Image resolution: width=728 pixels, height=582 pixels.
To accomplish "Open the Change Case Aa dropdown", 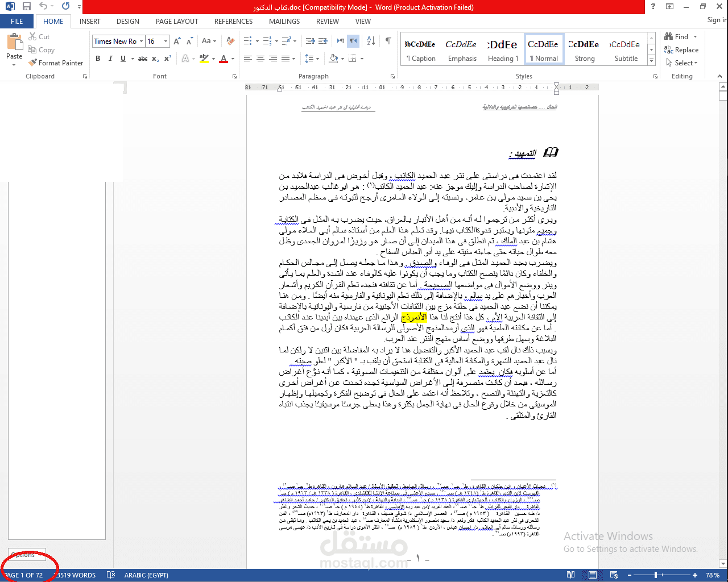I will [209, 41].
